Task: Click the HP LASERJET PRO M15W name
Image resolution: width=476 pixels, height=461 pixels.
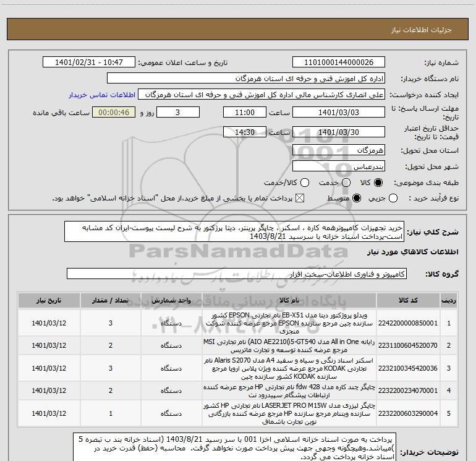Action: [x=289, y=413]
